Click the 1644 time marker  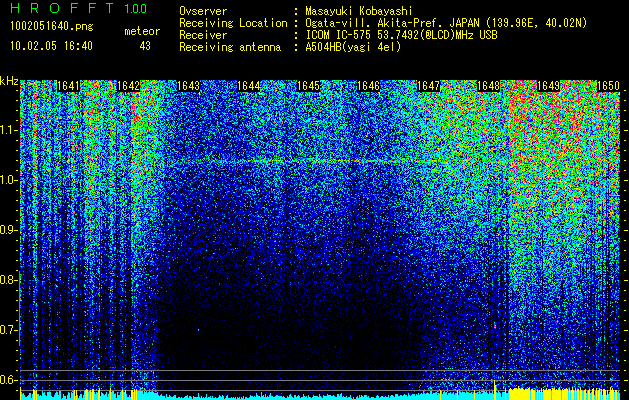pyautogui.click(x=249, y=86)
